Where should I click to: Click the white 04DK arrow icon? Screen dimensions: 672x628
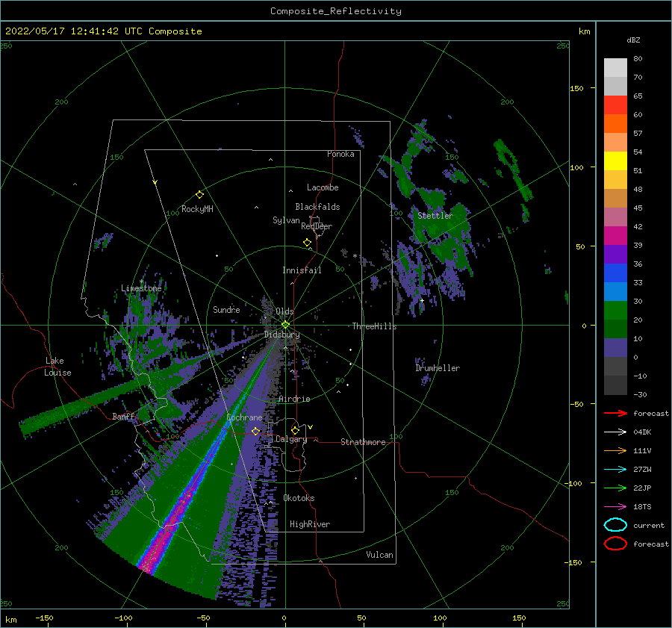pyautogui.click(x=615, y=432)
